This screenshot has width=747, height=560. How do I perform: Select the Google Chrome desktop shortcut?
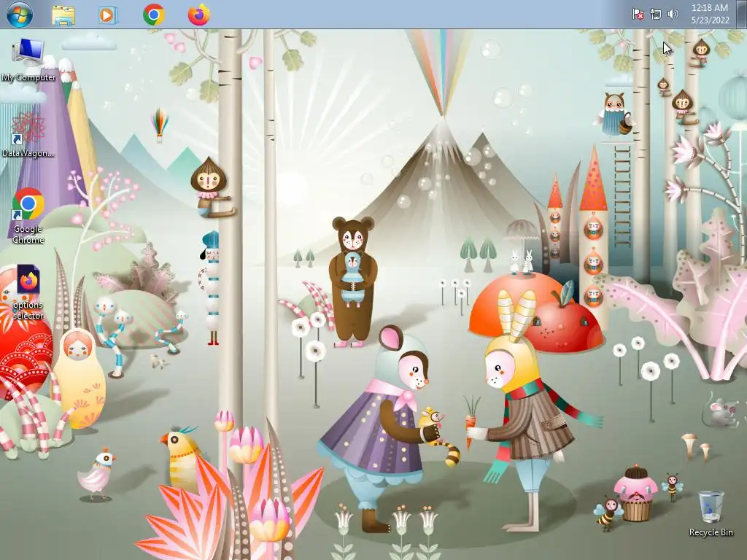[x=28, y=216]
